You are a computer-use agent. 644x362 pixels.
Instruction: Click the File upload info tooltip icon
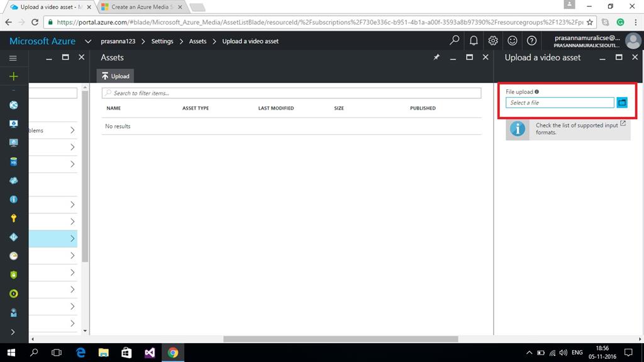click(x=537, y=92)
